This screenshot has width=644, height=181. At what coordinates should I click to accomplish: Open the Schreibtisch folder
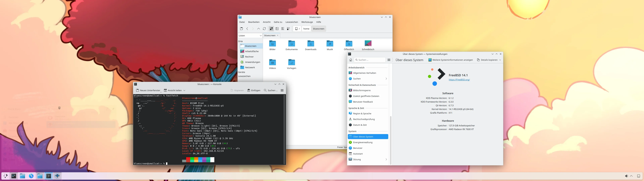coord(368,45)
